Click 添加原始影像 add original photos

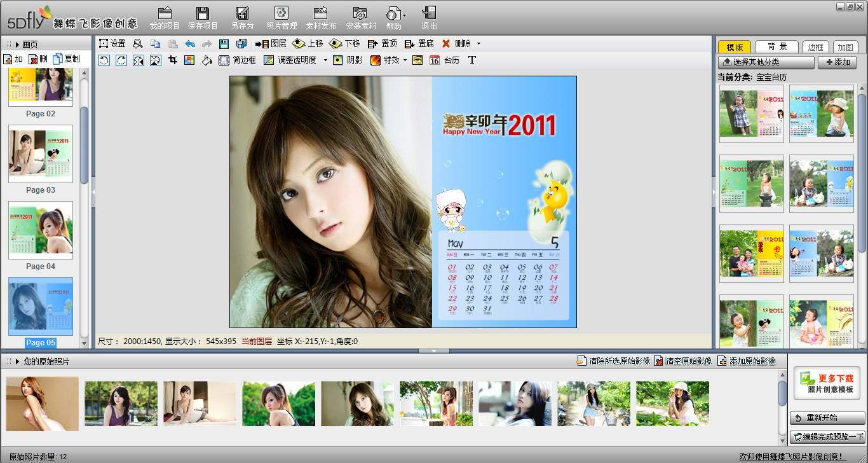point(747,361)
